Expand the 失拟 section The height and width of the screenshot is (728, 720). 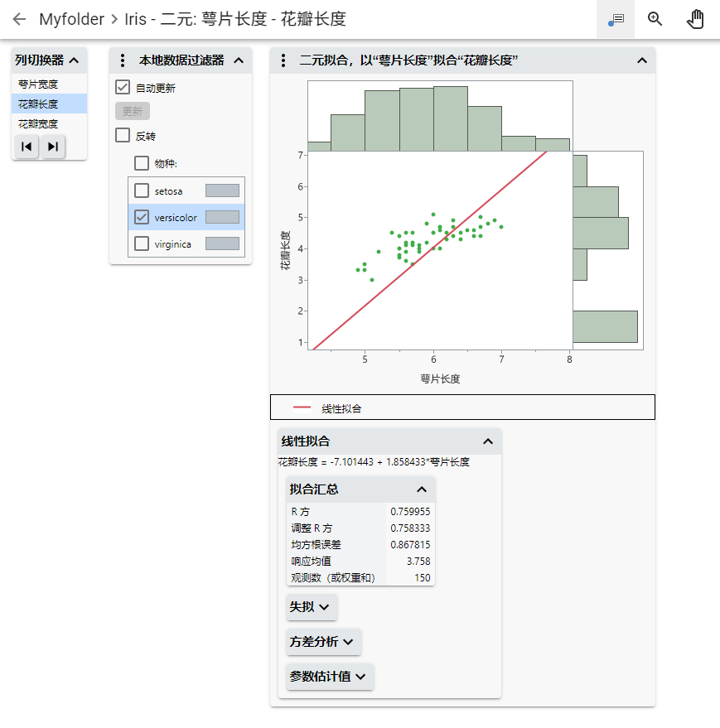click(312, 607)
